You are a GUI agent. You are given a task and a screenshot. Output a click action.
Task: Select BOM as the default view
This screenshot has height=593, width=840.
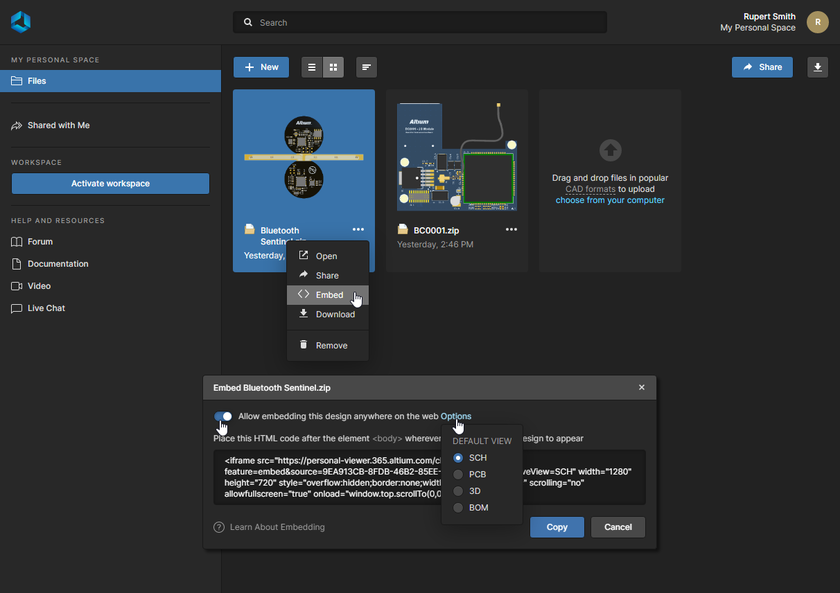coord(457,507)
